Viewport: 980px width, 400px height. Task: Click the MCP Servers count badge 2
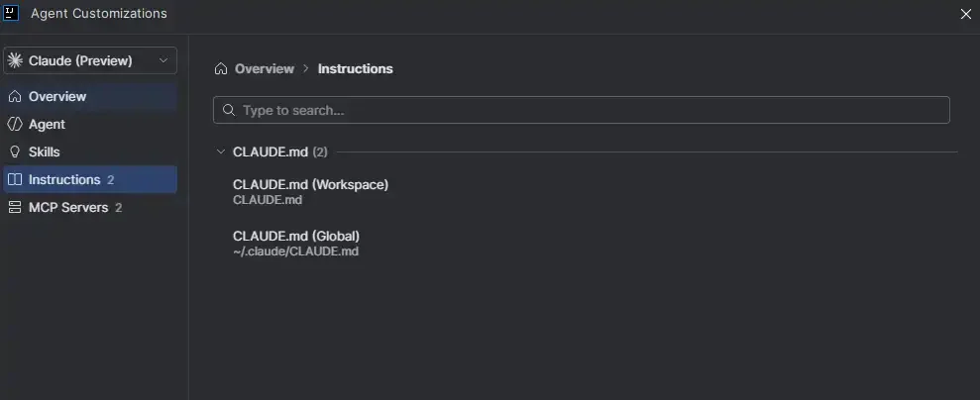(x=119, y=208)
